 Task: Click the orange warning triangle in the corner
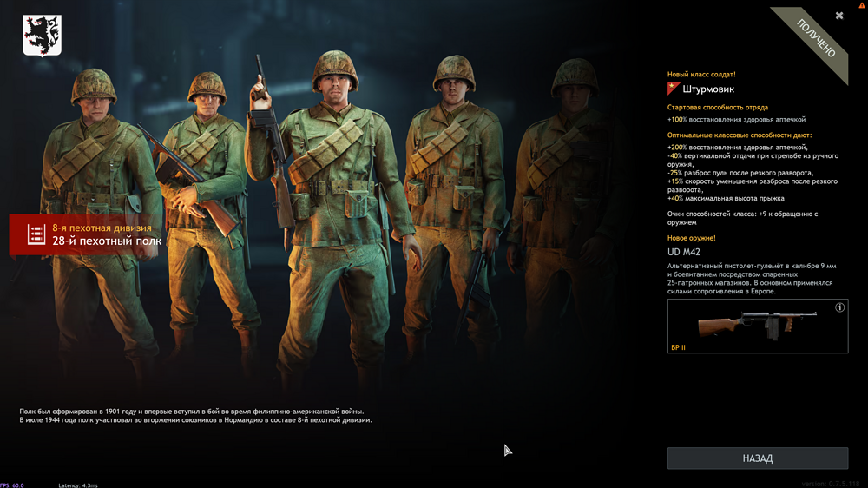pyautogui.click(x=863, y=3)
